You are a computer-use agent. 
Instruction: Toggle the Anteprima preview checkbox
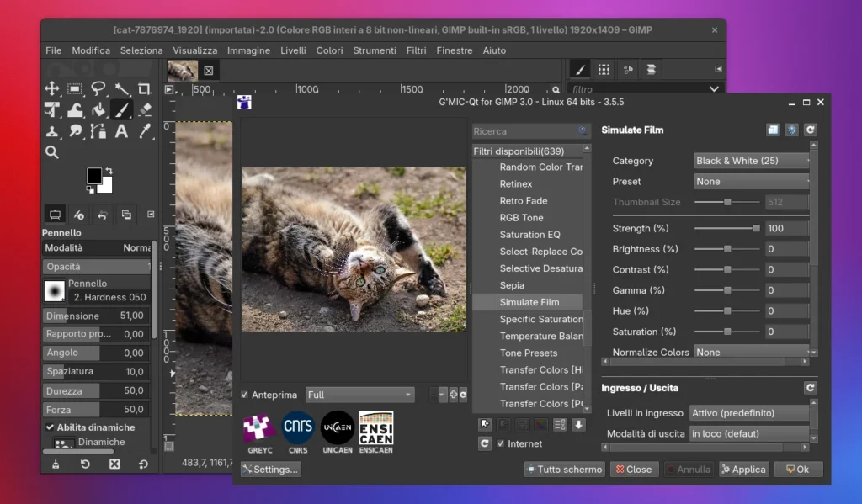click(245, 394)
